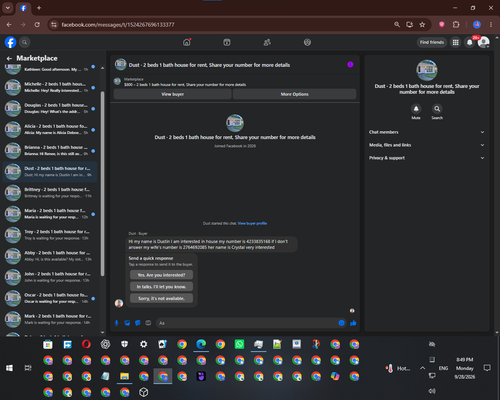Open Michelle's conversation
Screen dimensions: 500x400
click(50, 87)
